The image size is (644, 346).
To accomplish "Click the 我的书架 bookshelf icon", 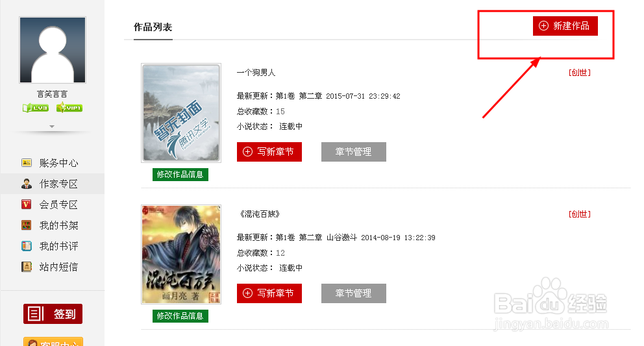I will click(x=26, y=225).
